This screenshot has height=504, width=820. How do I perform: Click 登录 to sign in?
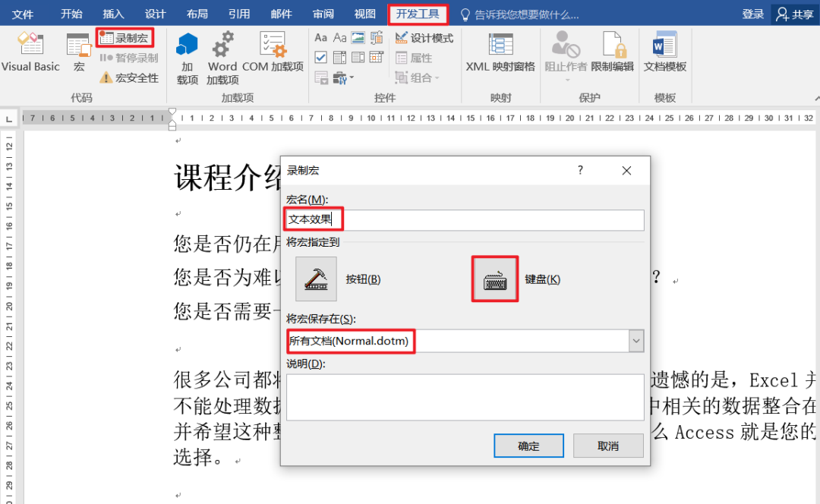(753, 14)
